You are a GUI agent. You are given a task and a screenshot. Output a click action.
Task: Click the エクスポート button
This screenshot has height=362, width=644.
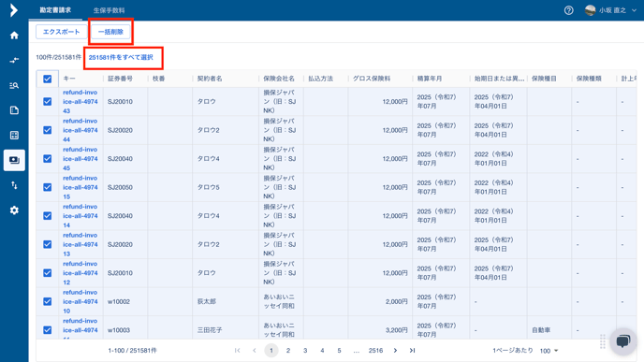61,32
